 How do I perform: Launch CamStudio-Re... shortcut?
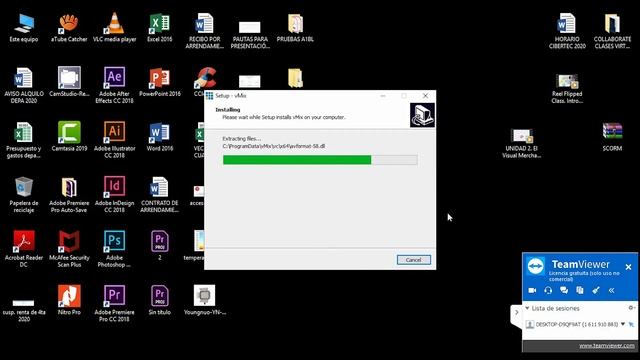[x=69, y=82]
